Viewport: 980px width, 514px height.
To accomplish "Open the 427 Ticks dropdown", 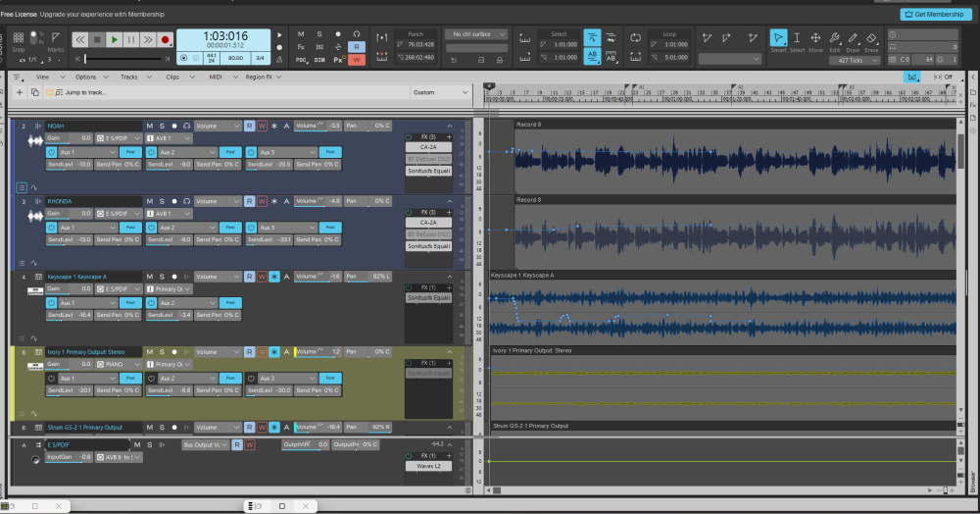I will 855,60.
